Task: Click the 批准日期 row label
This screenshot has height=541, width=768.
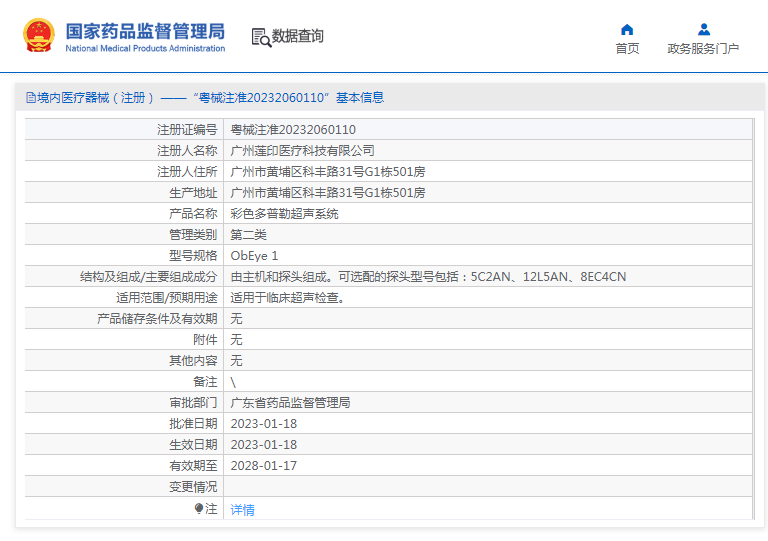Action: click(193, 424)
